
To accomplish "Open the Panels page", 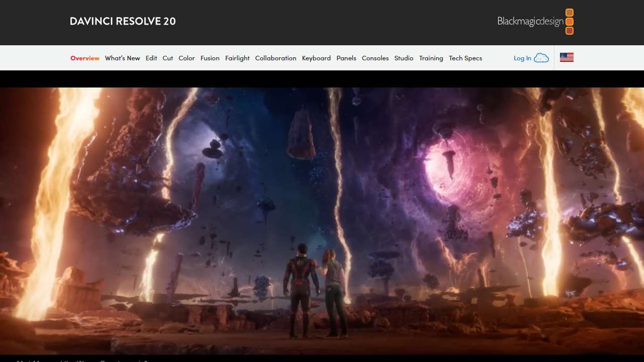I will (346, 58).
